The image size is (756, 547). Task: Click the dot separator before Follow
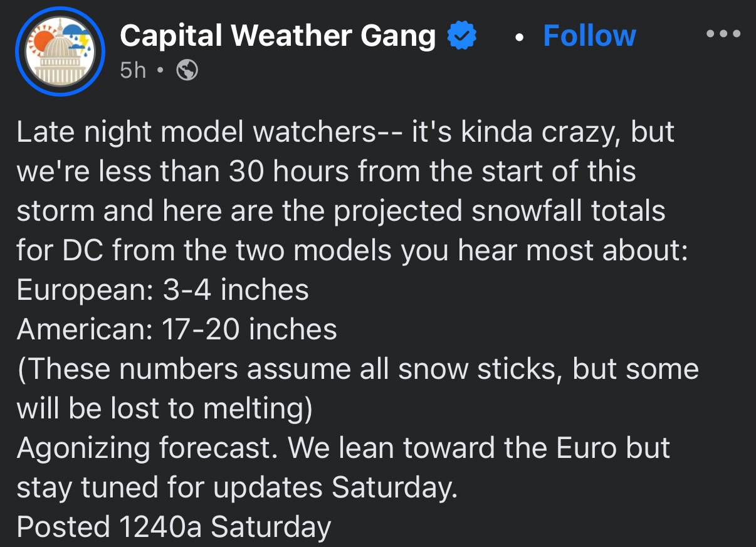pyautogui.click(x=518, y=38)
